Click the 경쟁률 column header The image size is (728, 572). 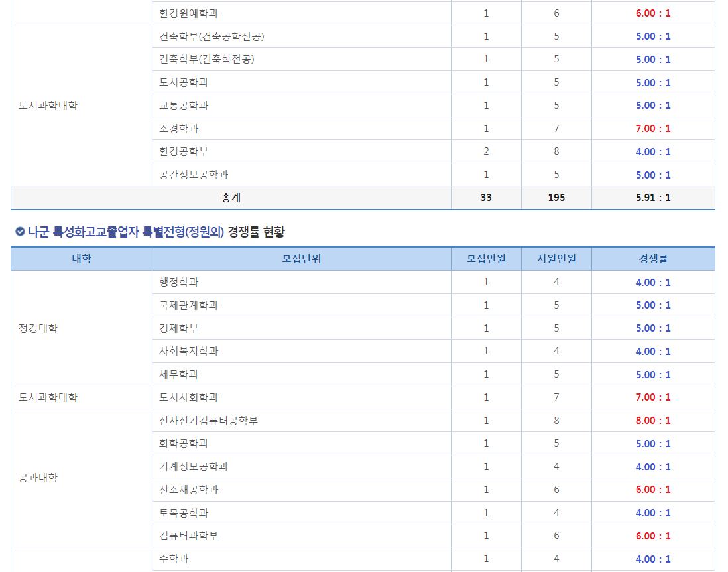click(x=653, y=259)
